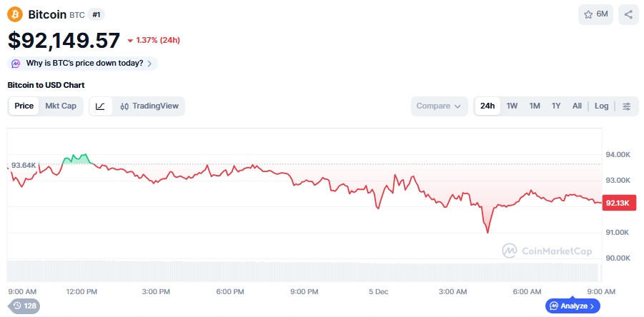Screen dimensions: 644x317
Task: Select the Price chart toggle
Action: 24,106
